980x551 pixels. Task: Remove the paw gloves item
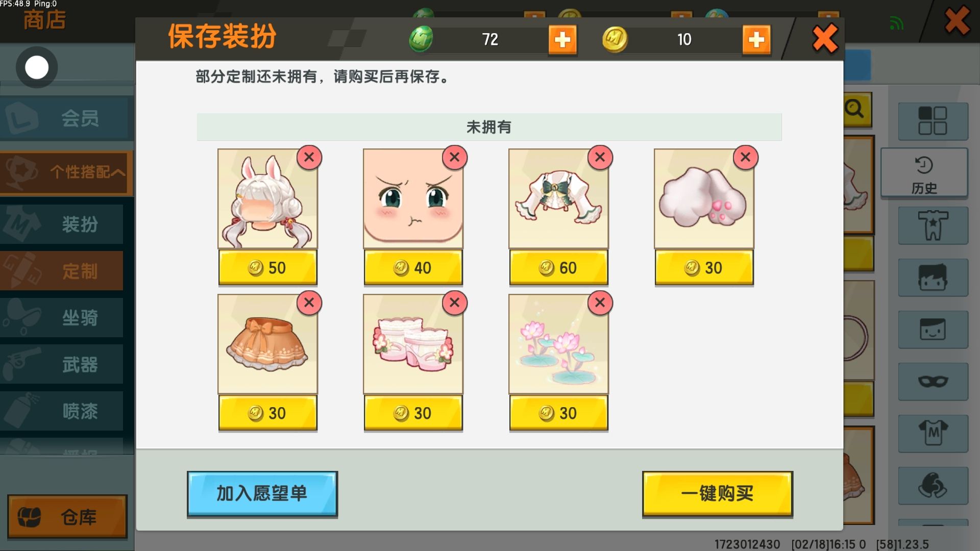click(746, 157)
